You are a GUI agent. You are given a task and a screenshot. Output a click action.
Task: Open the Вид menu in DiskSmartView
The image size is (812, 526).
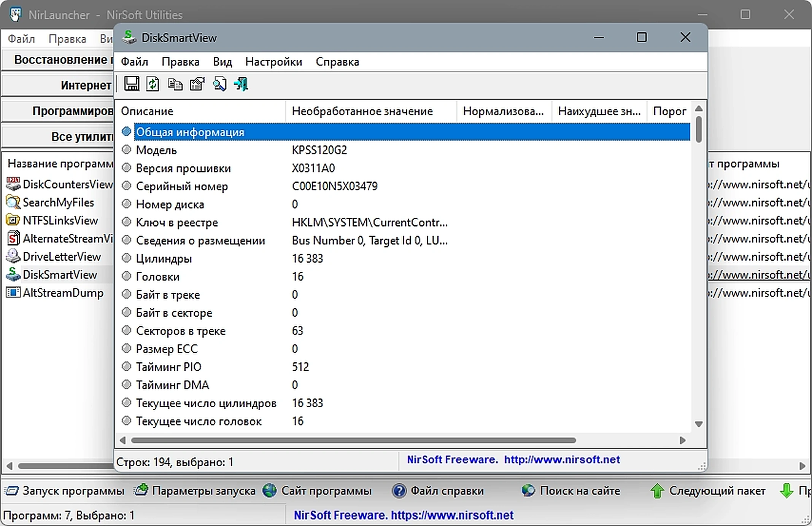pos(222,62)
